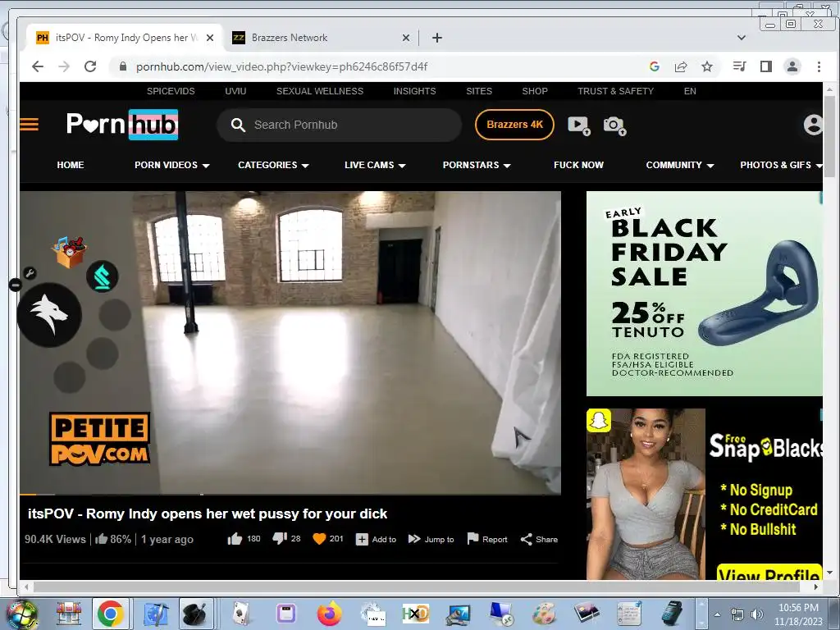
Task: Click the upload video icon beside Brazzers 4K
Action: 578,126
